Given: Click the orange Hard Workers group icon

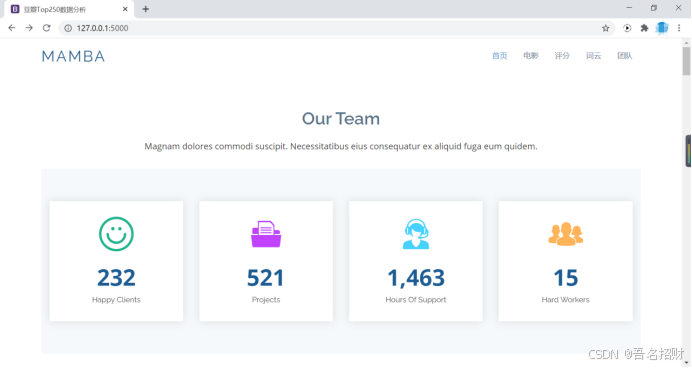Looking at the screenshot, I should tap(566, 234).
